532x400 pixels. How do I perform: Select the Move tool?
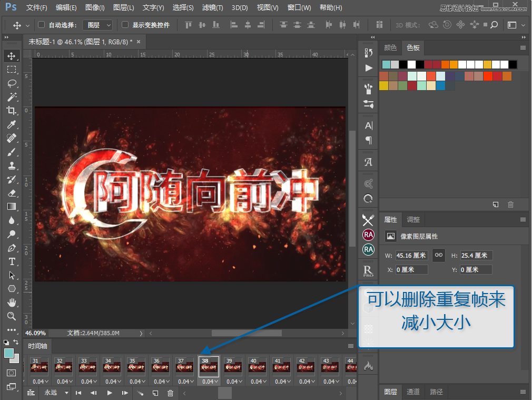pos(12,55)
